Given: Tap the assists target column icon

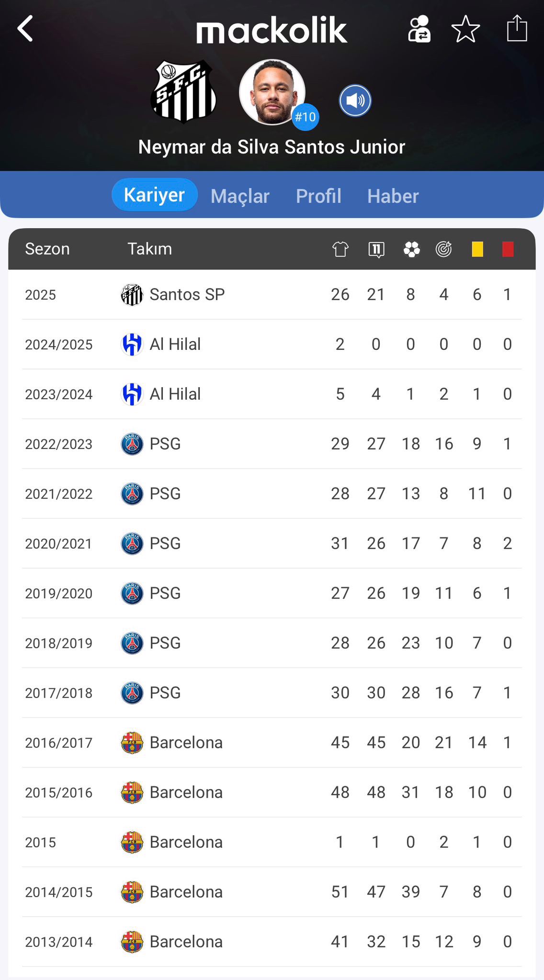Looking at the screenshot, I should (444, 249).
